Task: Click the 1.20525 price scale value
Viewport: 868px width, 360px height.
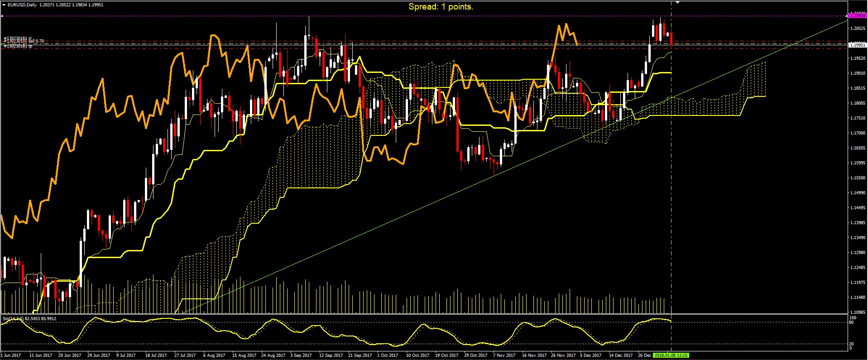Action: [x=858, y=29]
